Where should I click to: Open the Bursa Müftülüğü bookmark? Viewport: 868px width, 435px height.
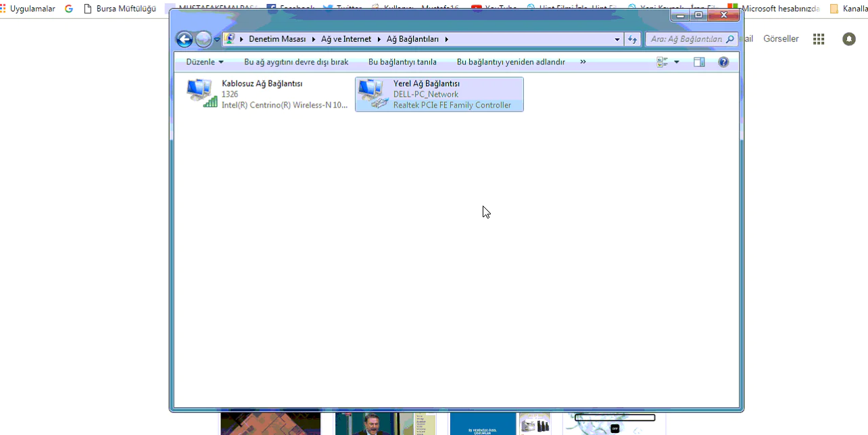pyautogui.click(x=120, y=9)
